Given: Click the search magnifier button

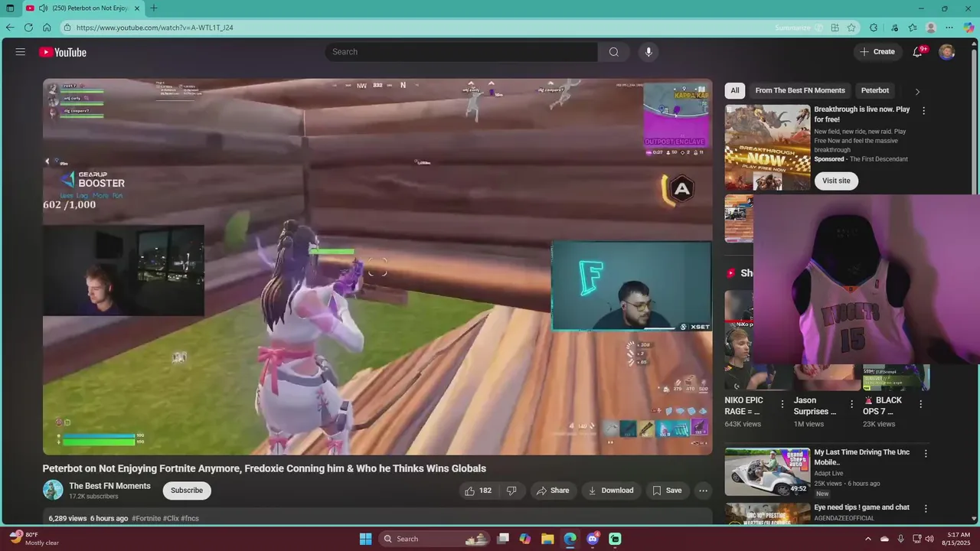Looking at the screenshot, I should (x=613, y=52).
